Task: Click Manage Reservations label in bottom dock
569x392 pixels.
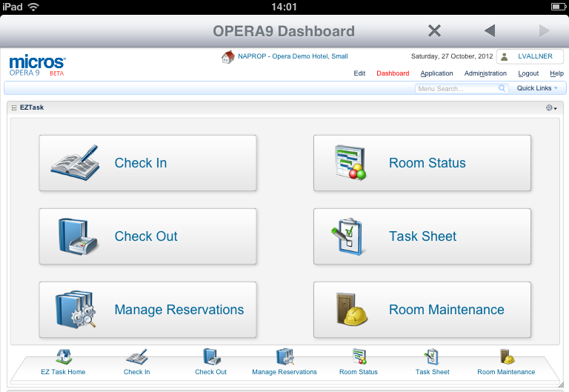Action: (284, 372)
